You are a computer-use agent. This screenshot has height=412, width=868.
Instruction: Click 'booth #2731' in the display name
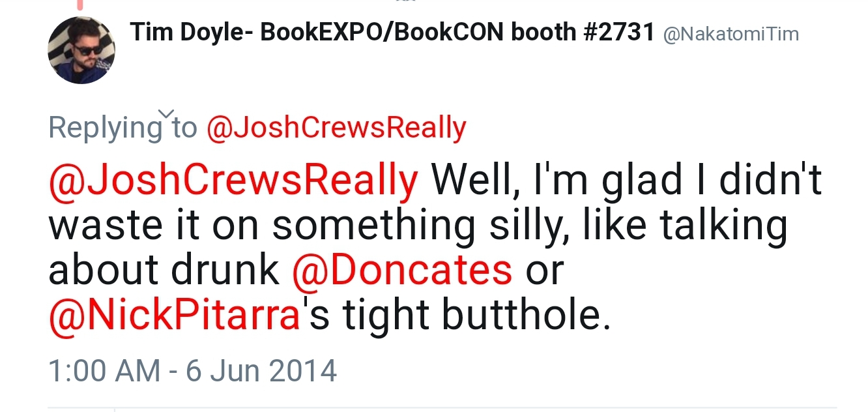583,32
